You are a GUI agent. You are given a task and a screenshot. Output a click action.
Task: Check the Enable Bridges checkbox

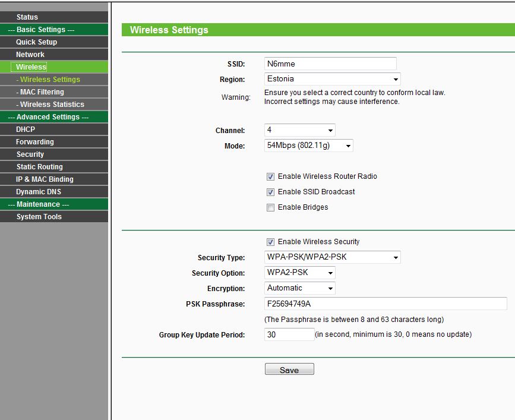click(x=270, y=207)
